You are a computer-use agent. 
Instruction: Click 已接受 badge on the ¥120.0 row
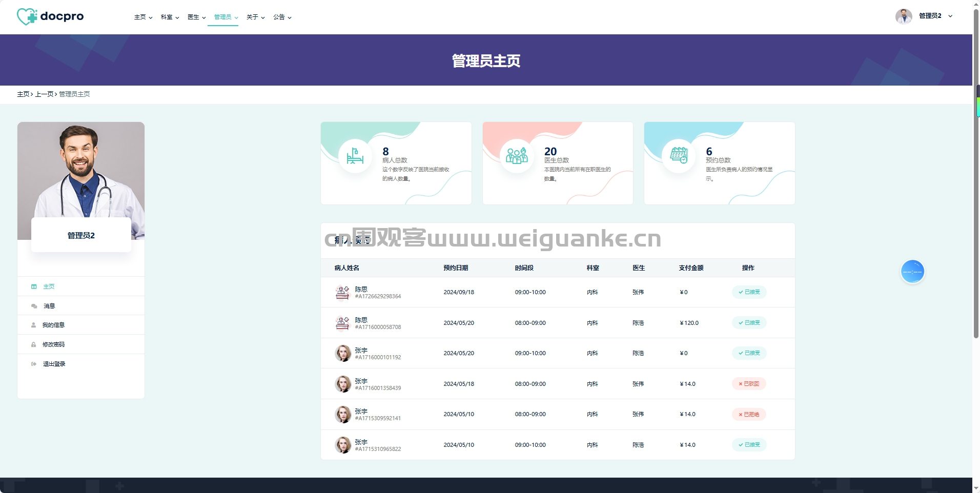coord(749,323)
